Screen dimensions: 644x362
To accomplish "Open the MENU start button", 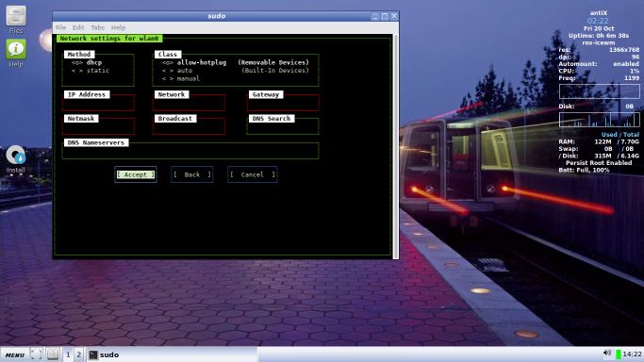I will pos(15,354).
